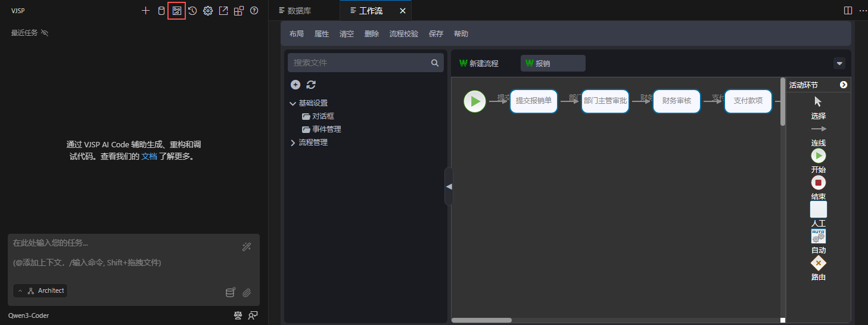Click the refresh icon above file tree
Image resolution: width=868 pixels, height=325 pixels.
[311, 85]
